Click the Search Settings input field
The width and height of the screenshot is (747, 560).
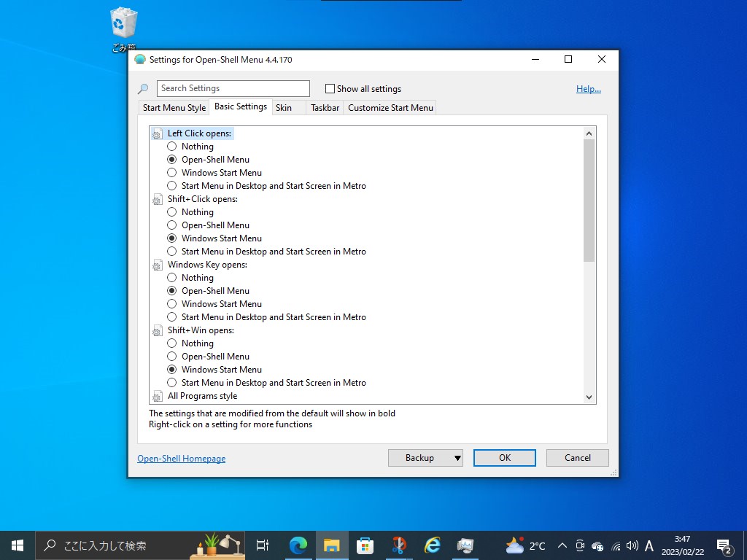click(x=233, y=88)
